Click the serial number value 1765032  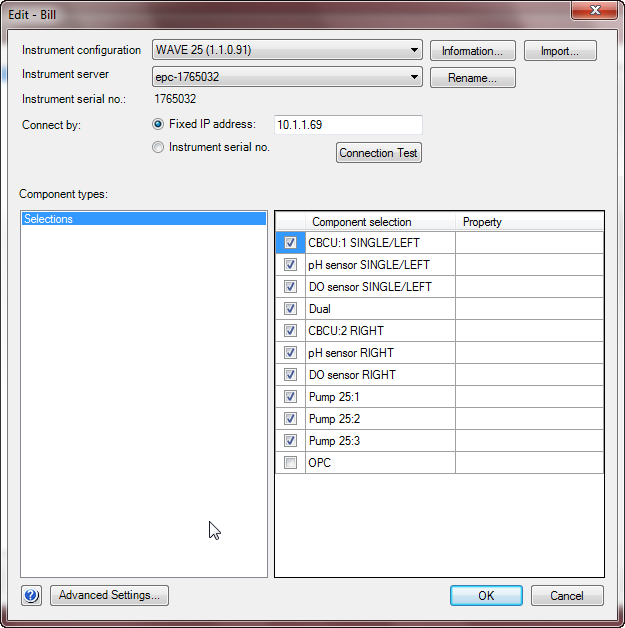(175, 99)
